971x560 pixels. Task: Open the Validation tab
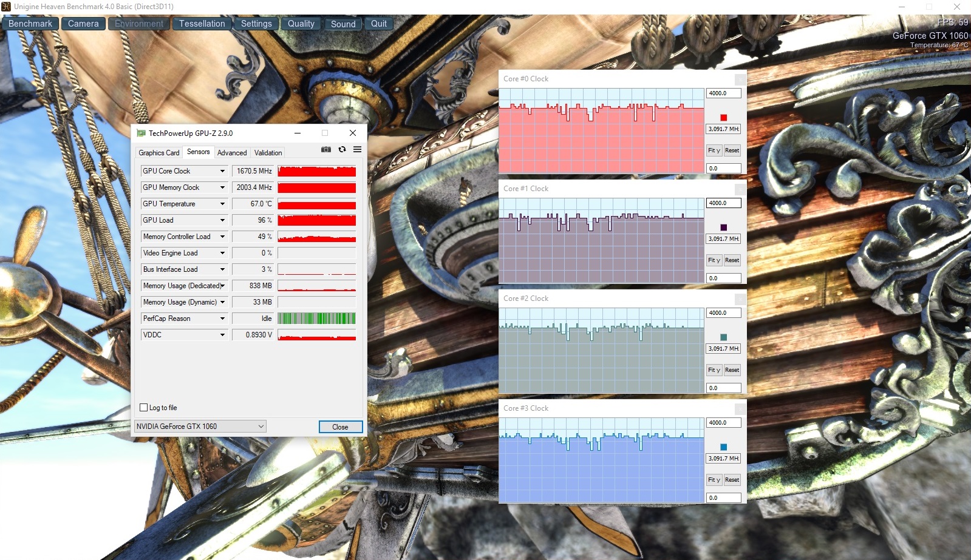click(268, 153)
